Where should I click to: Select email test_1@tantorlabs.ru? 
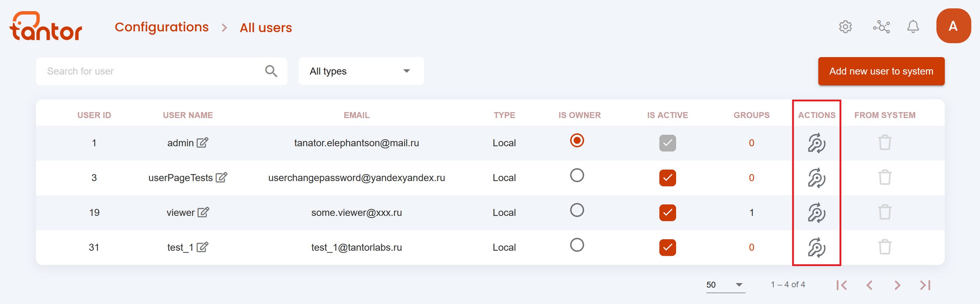click(356, 247)
